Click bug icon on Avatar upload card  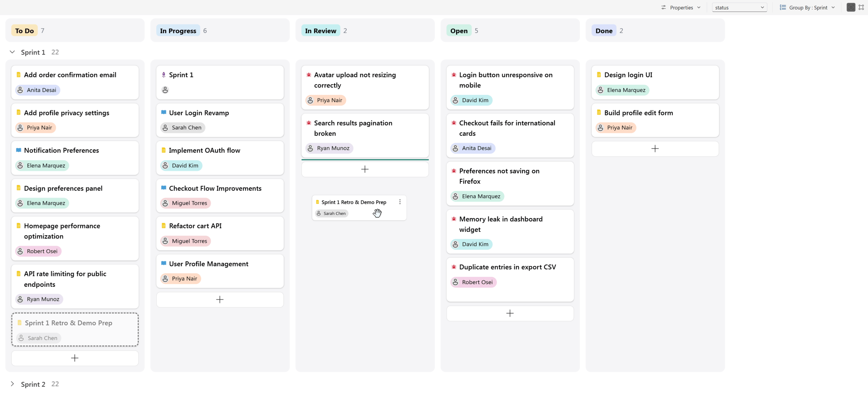(309, 75)
